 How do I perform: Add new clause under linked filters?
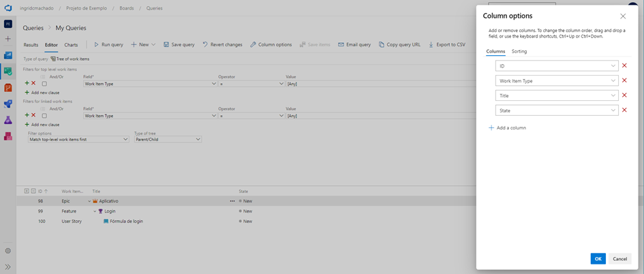[x=42, y=125]
